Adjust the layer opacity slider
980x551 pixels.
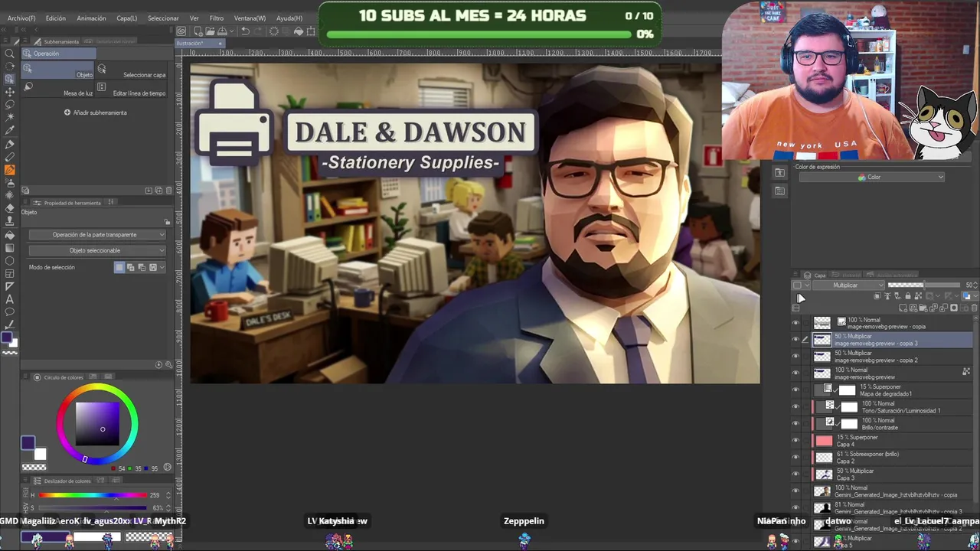(x=923, y=285)
